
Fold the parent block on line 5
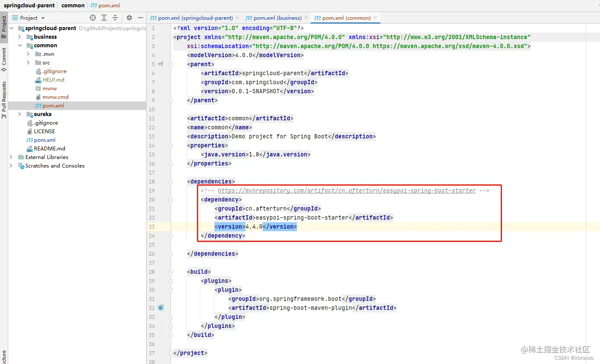pyautogui.click(x=171, y=64)
